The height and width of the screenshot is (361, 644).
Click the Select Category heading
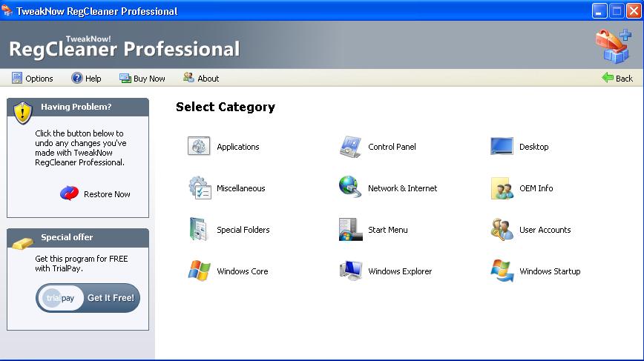point(226,107)
